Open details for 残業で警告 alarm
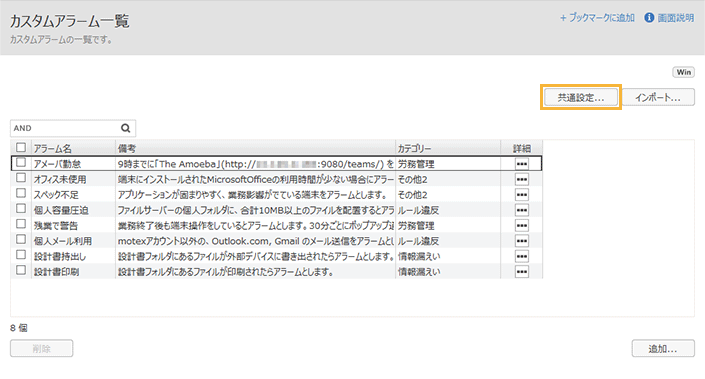This screenshot has width=705, height=379. click(x=522, y=225)
